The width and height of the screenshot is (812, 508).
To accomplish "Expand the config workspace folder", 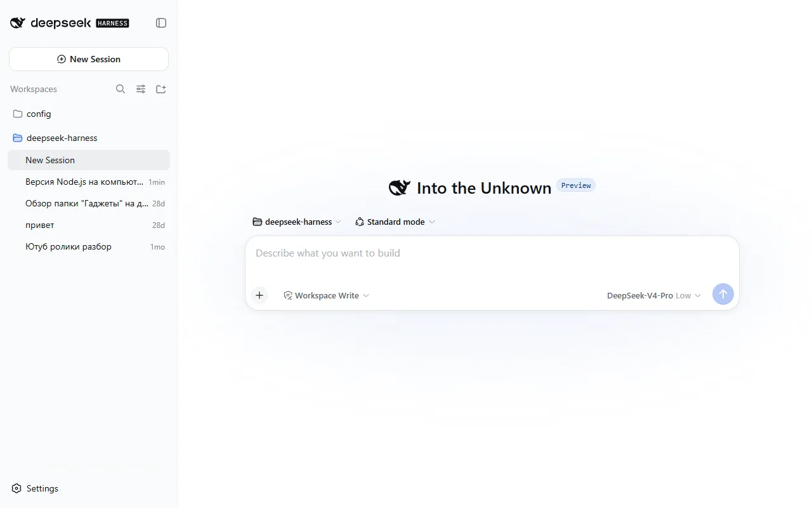I will point(89,114).
